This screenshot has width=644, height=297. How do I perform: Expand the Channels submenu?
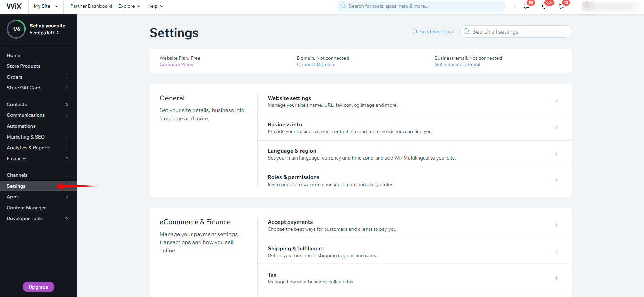67,175
